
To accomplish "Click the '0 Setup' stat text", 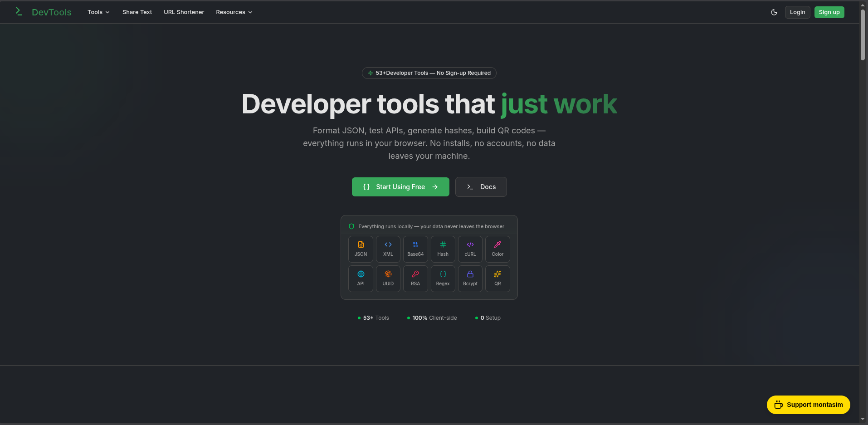I will [x=490, y=318].
